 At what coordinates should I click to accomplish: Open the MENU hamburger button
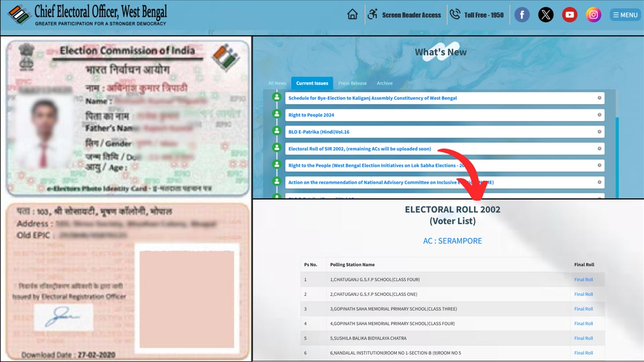pos(625,15)
